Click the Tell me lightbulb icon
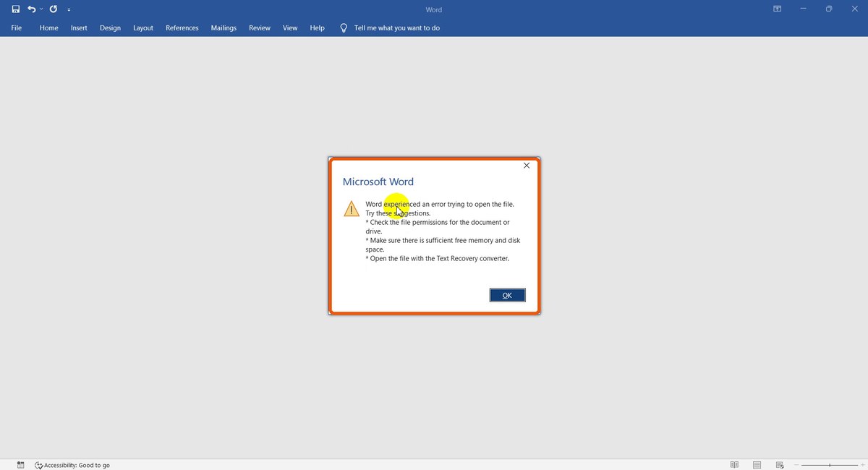This screenshot has height=470, width=868. (344, 28)
